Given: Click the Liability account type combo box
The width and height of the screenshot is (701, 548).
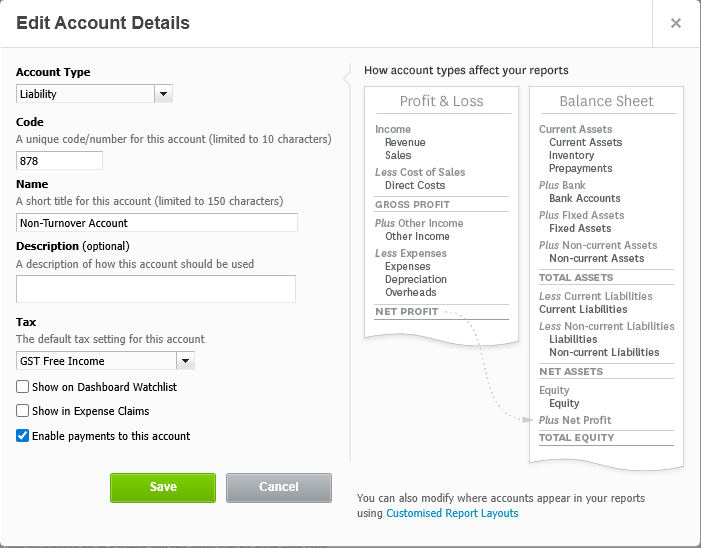Looking at the screenshot, I should [x=85, y=94].
